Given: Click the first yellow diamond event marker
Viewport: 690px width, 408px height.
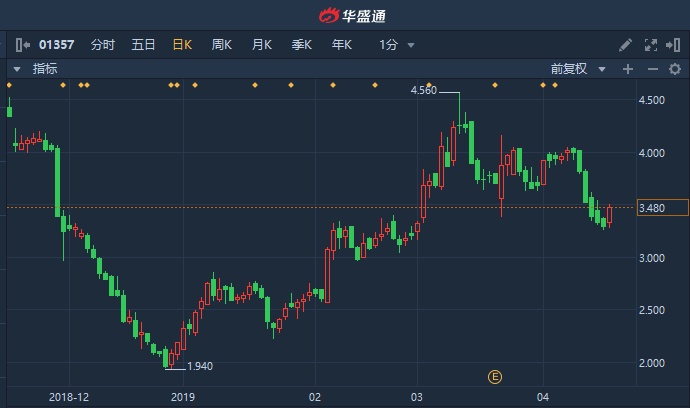Looking at the screenshot, I should click(64, 85).
